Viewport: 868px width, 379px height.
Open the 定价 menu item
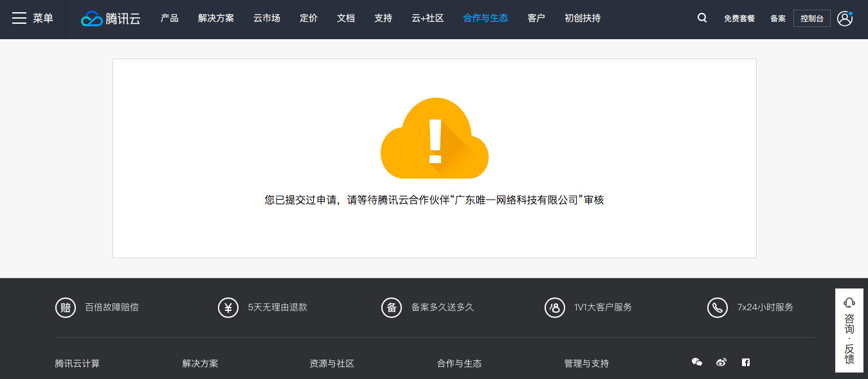pos(309,18)
